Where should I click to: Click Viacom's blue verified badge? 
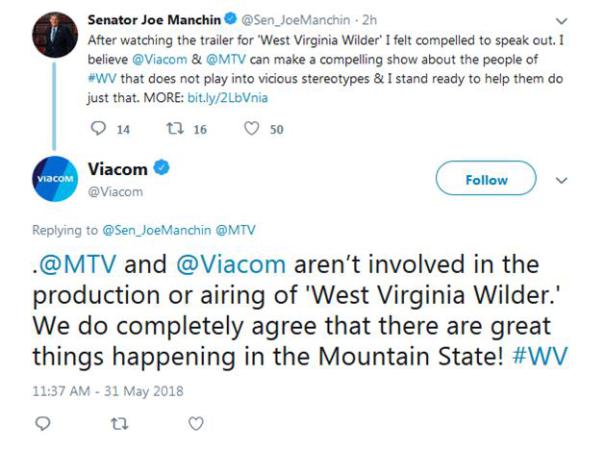click(x=160, y=171)
